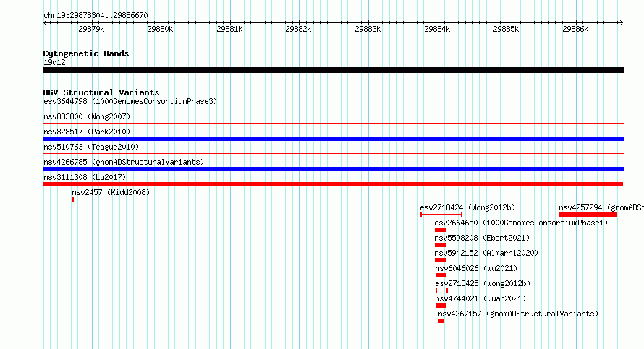Click the thin red line for nsv2457
This screenshot has height=349, width=644.
348,199
